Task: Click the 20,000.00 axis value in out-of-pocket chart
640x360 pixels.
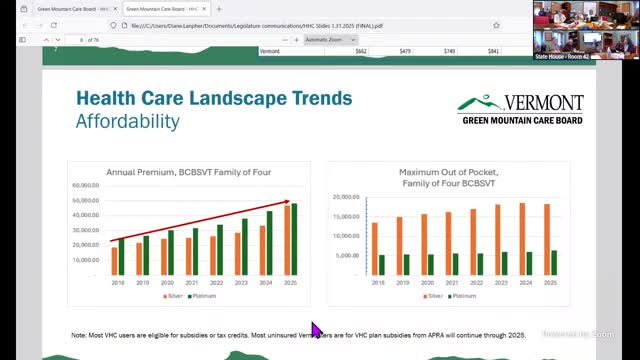Action: point(346,197)
